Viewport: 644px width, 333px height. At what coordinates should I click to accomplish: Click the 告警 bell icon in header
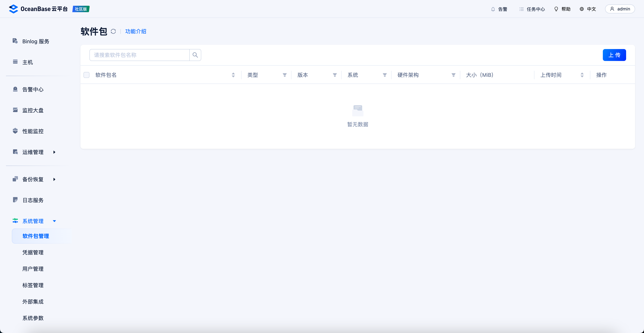point(493,9)
